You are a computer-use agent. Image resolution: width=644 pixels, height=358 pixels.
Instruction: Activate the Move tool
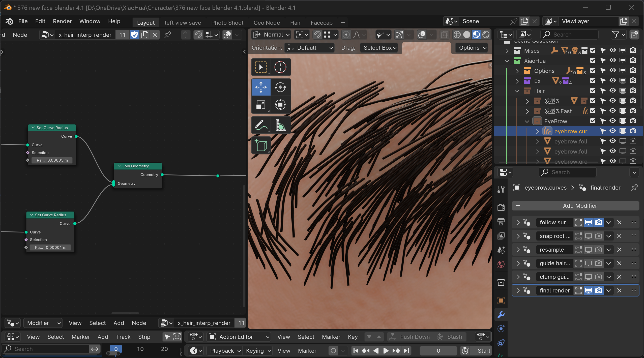coord(261,87)
